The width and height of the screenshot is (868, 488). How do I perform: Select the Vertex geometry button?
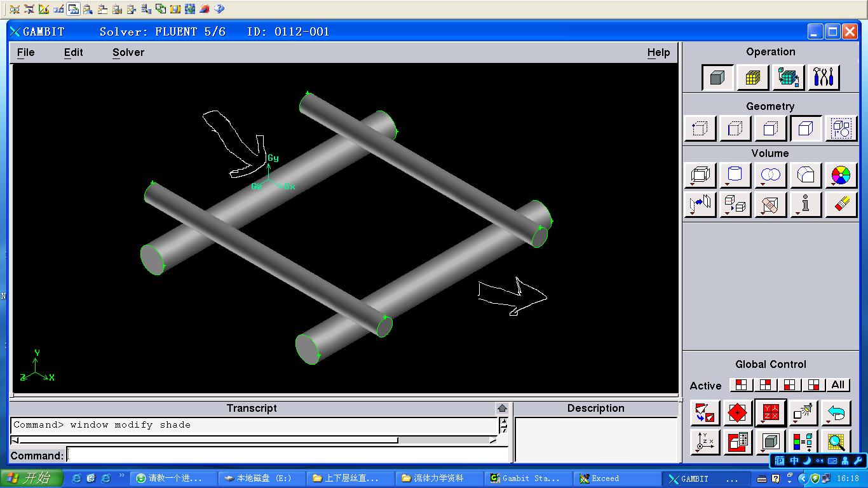(x=700, y=129)
